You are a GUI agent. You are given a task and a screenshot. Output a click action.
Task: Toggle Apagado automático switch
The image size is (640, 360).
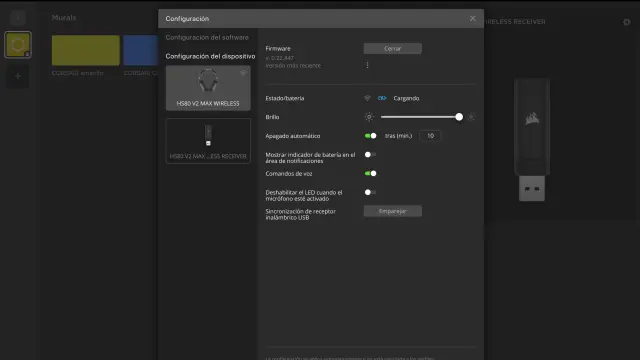(x=371, y=136)
